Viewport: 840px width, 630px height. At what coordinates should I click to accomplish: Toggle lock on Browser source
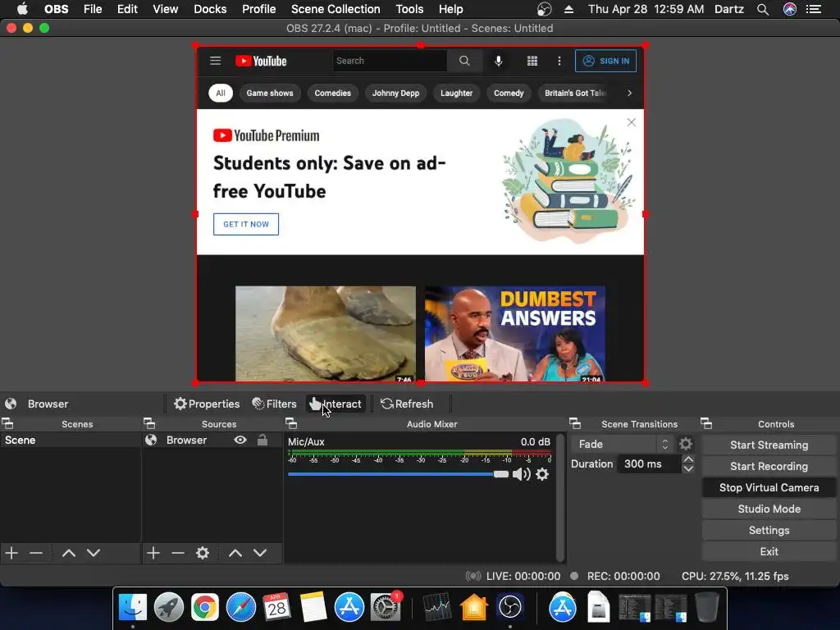point(262,440)
